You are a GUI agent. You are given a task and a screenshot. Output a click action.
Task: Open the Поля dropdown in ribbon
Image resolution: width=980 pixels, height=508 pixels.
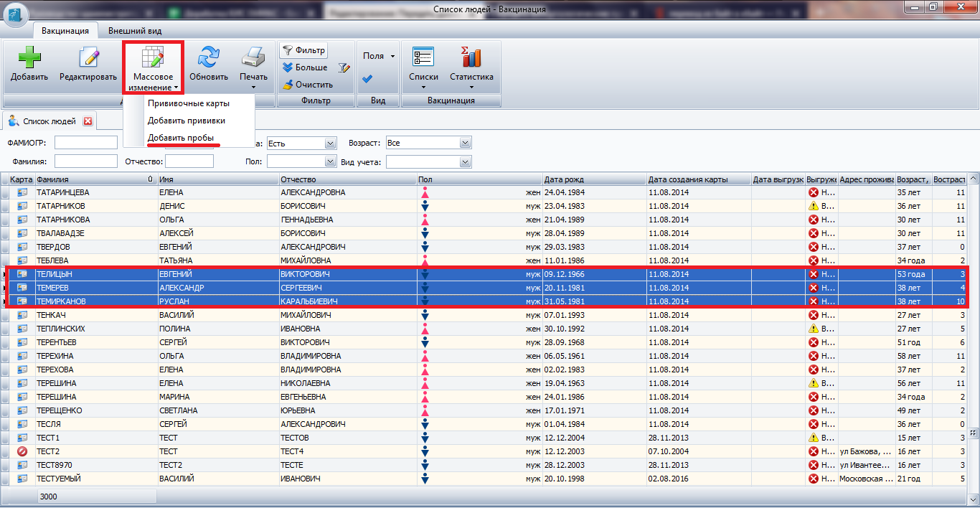coord(378,56)
